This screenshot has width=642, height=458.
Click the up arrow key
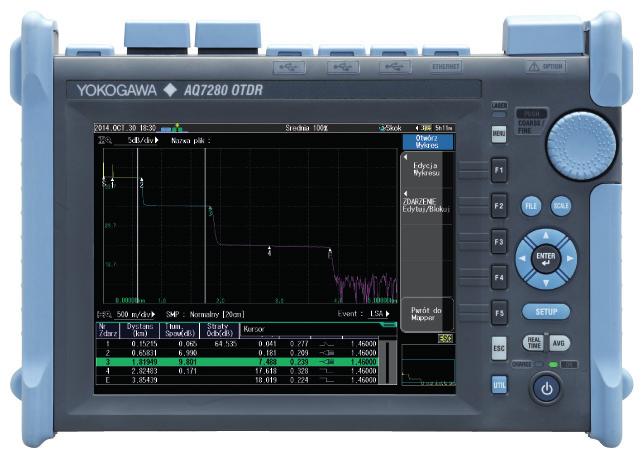(546, 236)
